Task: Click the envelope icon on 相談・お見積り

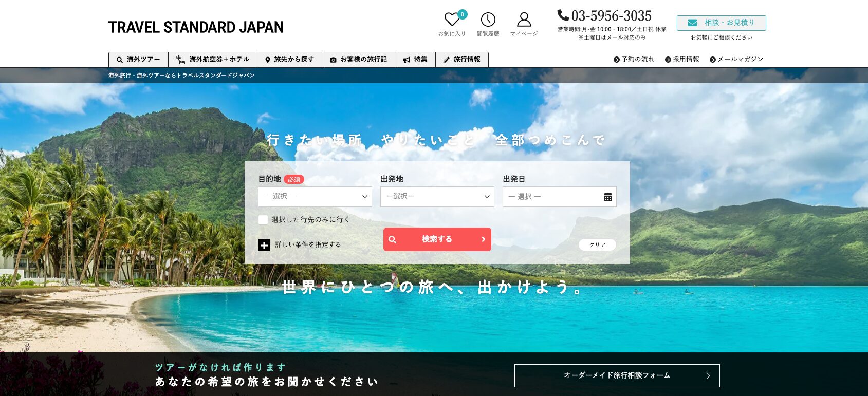Action: pyautogui.click(x=692, y=23)
